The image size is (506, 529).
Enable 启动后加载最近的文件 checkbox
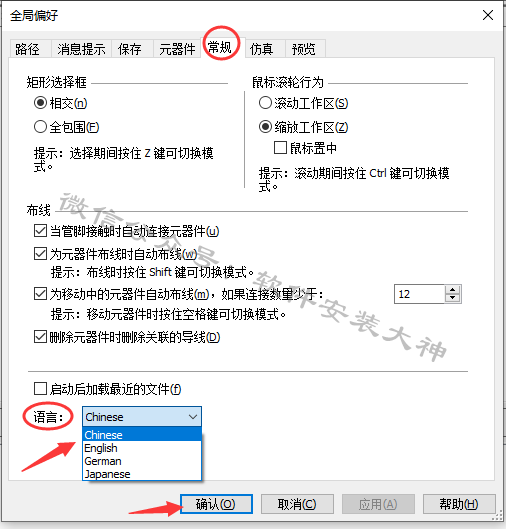point(40,389)
